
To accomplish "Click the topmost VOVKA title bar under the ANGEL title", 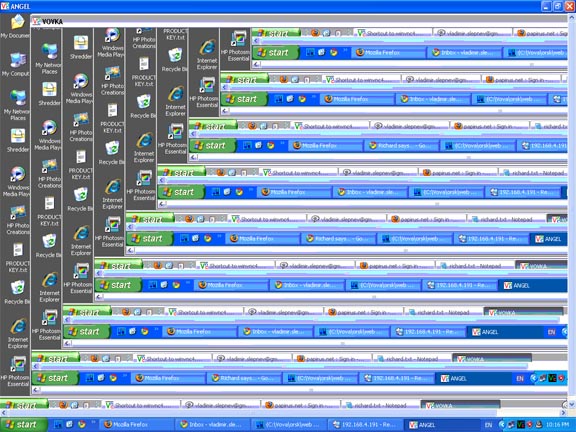I will click(x=299, y=21).
